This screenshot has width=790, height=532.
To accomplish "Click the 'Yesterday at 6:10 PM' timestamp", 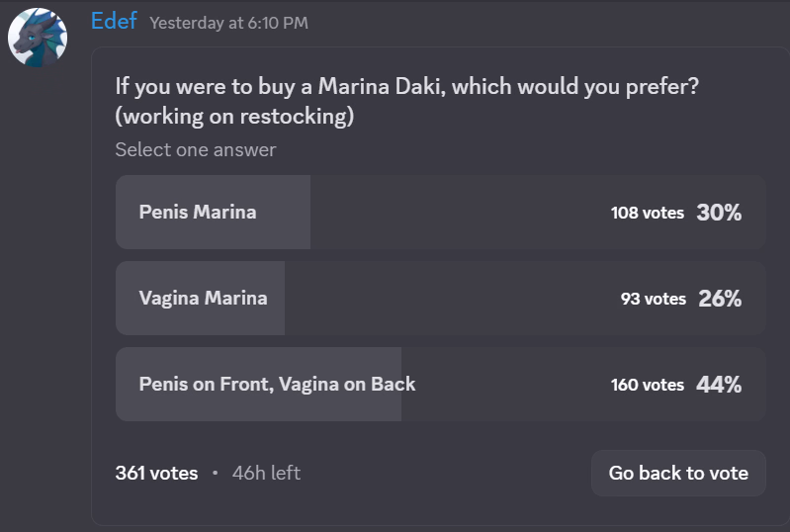I will point(228,23).
